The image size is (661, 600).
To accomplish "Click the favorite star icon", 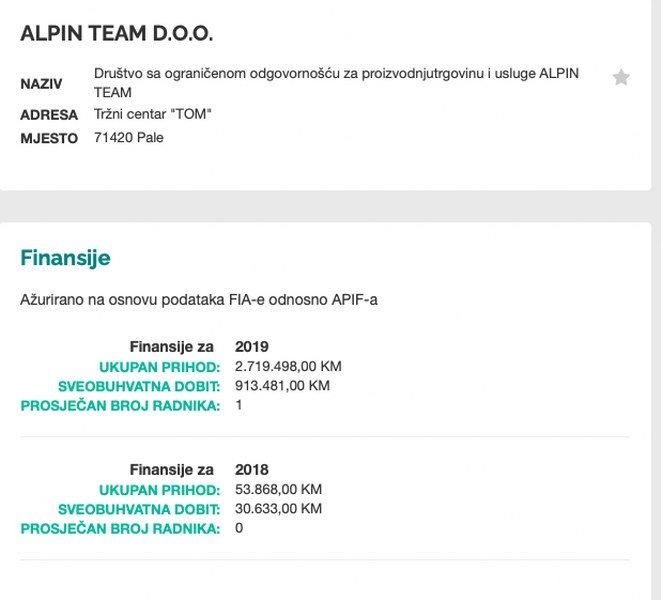I will point(621,77).
